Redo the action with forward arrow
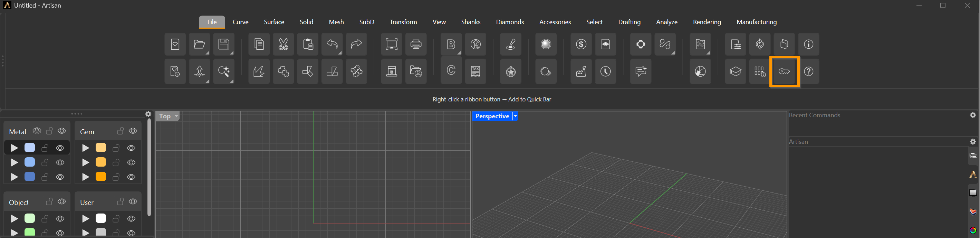This screenshot has height=238, width=980. (x=356, y=44)
